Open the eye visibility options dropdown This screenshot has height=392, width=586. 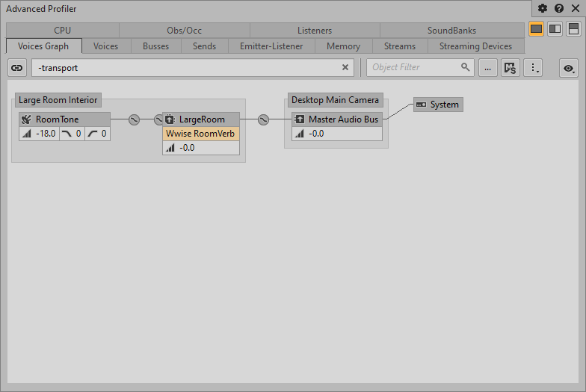pos(570,68)
